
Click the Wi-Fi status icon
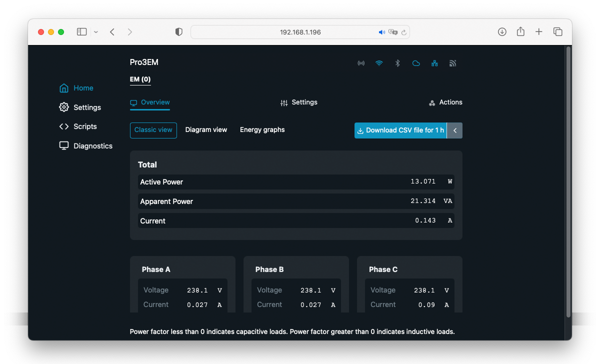point(379,63)
